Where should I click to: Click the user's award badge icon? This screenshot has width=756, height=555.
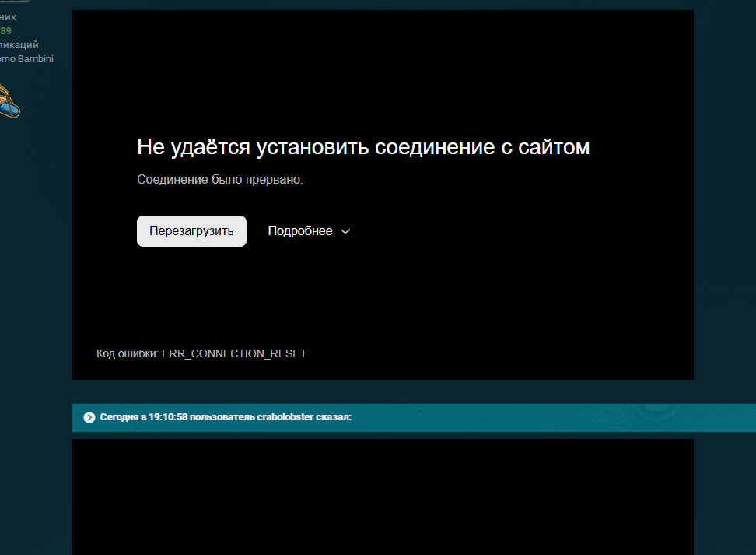click(8, 100)
